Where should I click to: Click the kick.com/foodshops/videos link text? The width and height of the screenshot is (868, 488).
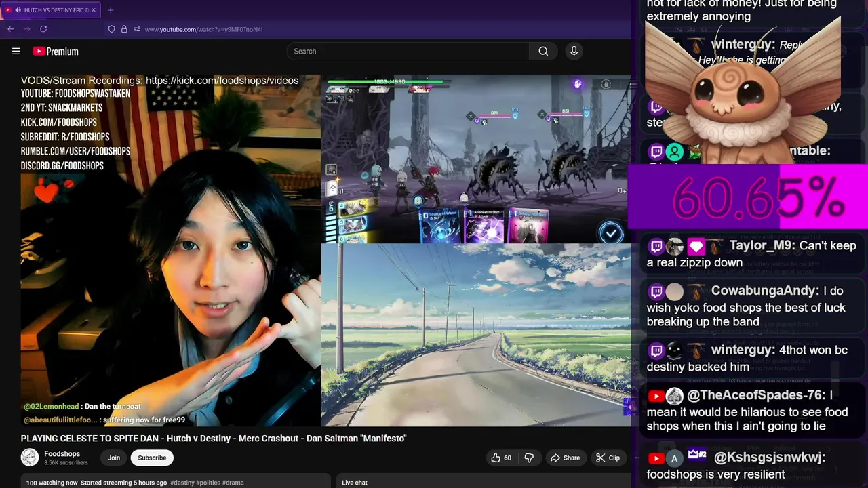pyautogui.click(x=222, y=81)
